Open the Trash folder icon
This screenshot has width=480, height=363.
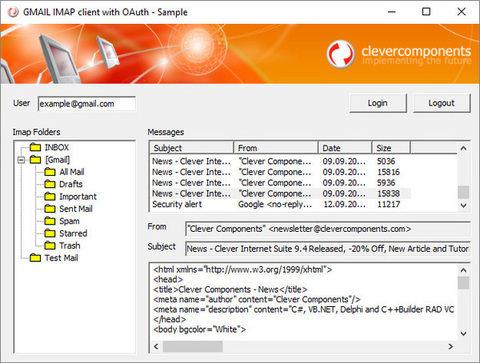pyautogui.click(x=50, y=245)
